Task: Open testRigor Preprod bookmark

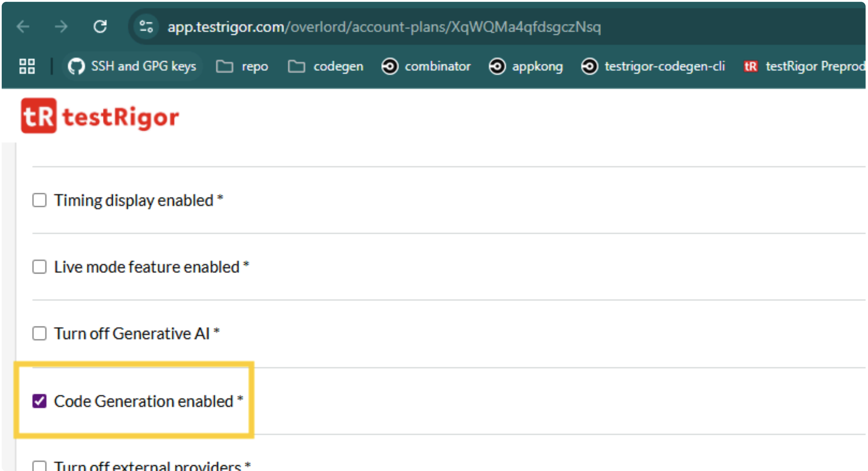Action: [x=805, y=66]
